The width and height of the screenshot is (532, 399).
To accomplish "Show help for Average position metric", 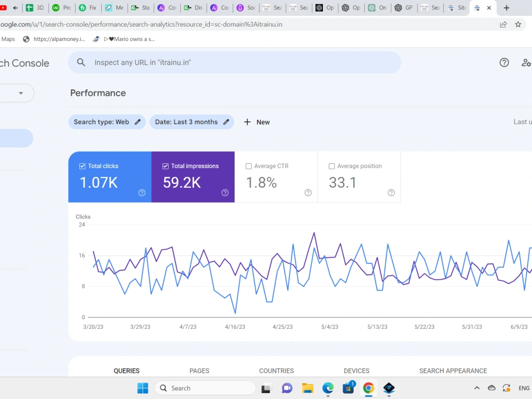I will [x=391, y=193].
